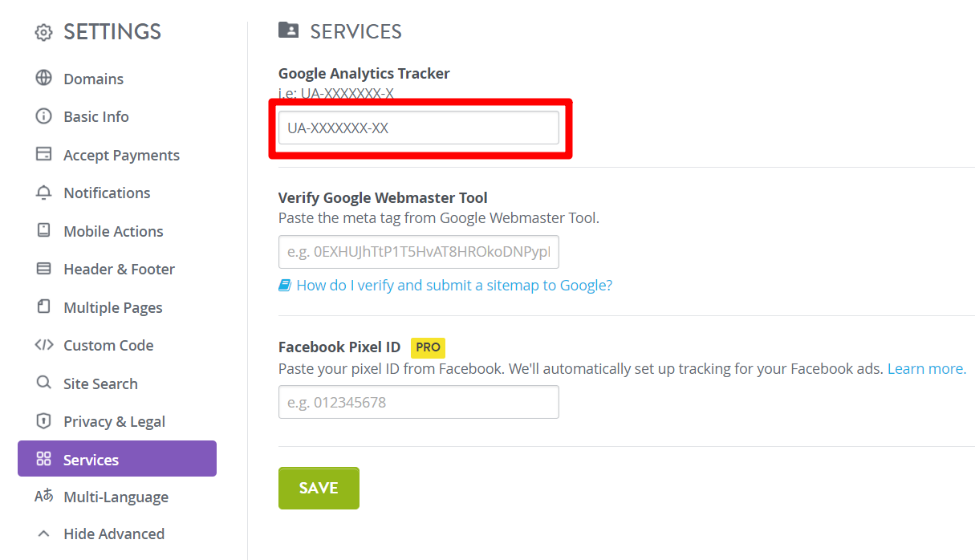Click the Services folder icon in heading

288,30
